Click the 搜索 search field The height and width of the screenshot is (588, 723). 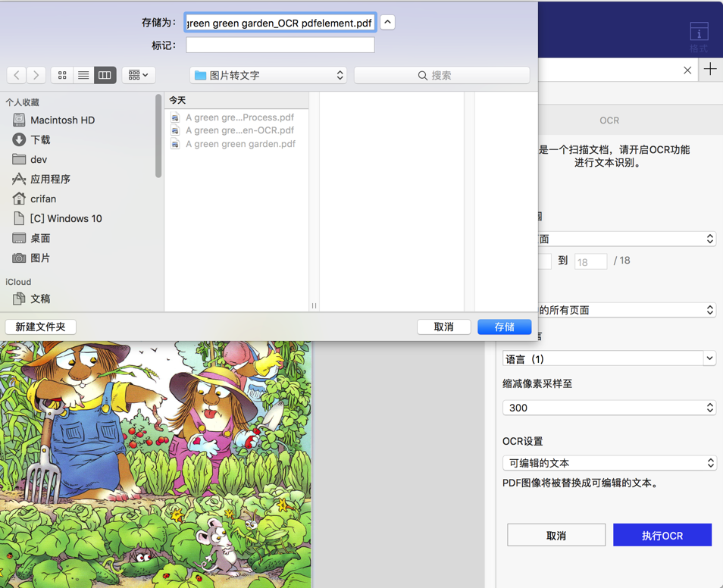[x=442, y=75]
